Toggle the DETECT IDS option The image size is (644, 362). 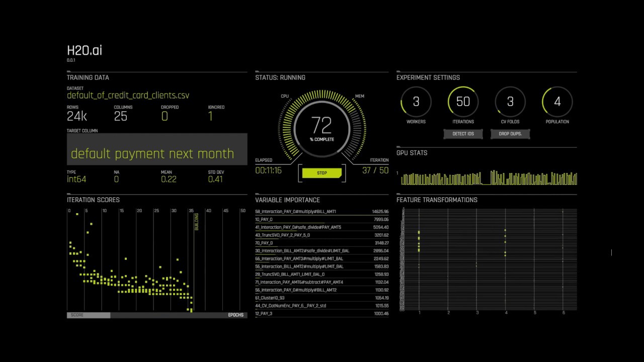point(463,134)
